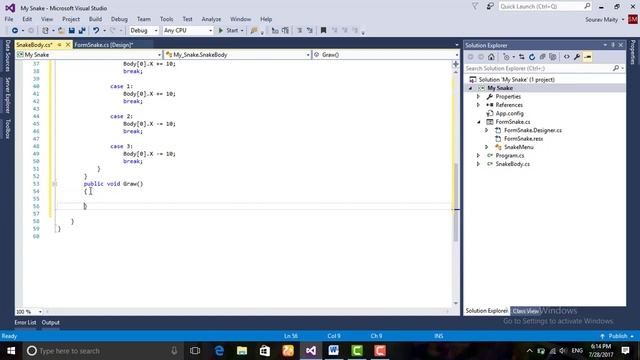Open Microsoft Word from the taskbar
The image size is (640, 360).
point(333,351)
